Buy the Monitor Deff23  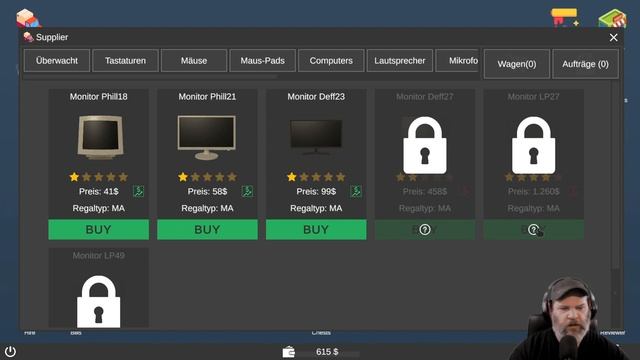click(316, 229)
